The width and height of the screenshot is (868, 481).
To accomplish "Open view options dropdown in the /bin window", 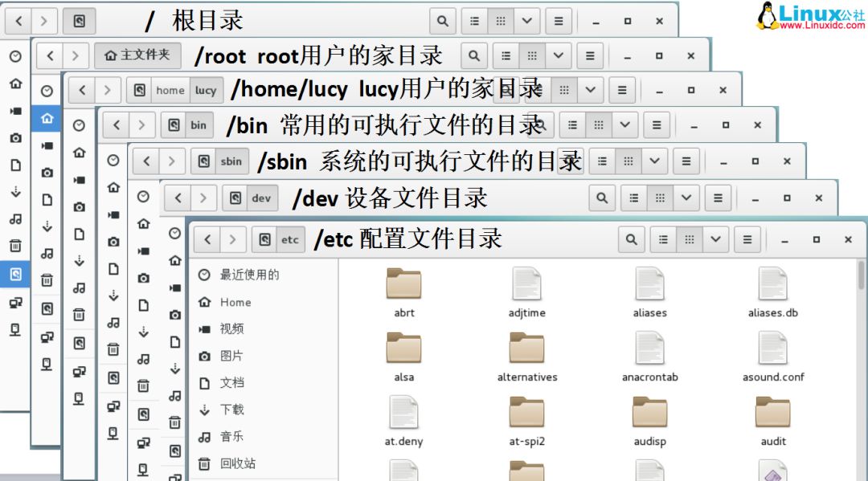I will pyautogui.click(x=625, y=125).
